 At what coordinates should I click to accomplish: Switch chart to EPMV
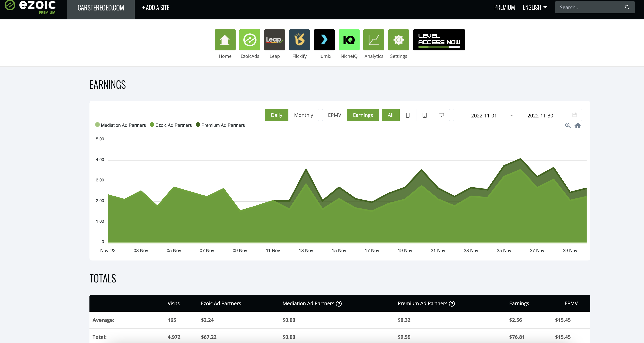tap(334, 115)
